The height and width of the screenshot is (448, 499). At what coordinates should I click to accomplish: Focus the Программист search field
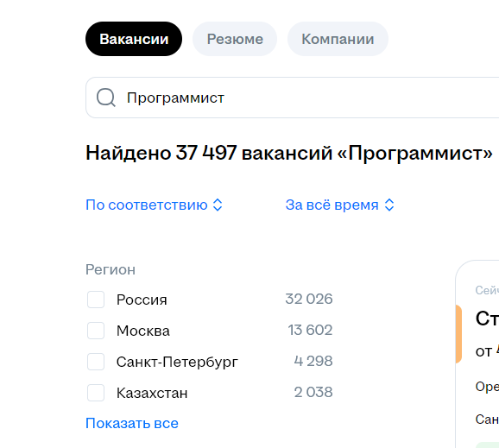coord(292,98)
